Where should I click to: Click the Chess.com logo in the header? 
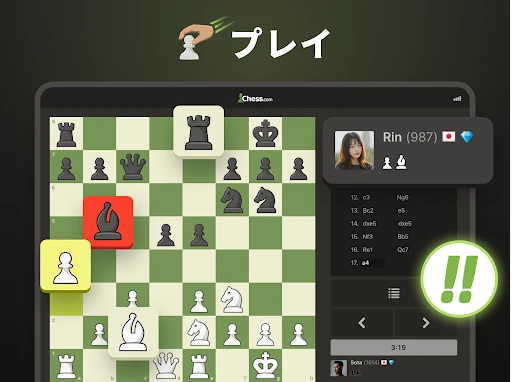click(x=255, y=98)
